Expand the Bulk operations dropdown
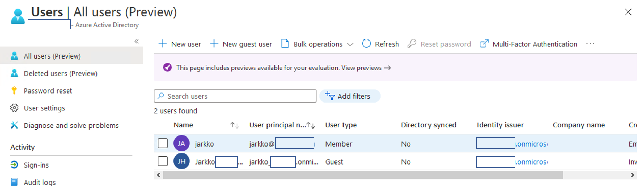Image resolution: width=644 pixels, height=186 pixels. [350, 44]
